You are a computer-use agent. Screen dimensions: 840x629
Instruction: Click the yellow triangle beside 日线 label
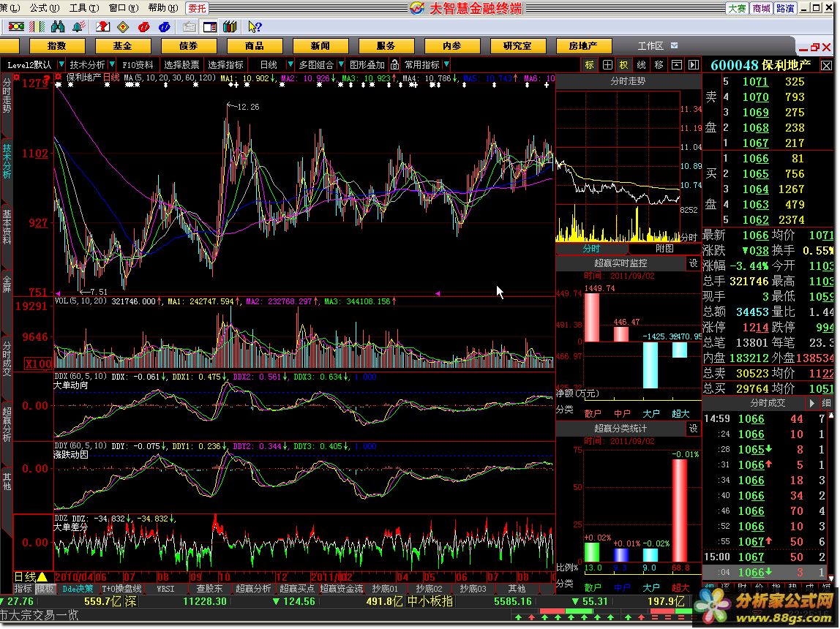coord(42,577)
